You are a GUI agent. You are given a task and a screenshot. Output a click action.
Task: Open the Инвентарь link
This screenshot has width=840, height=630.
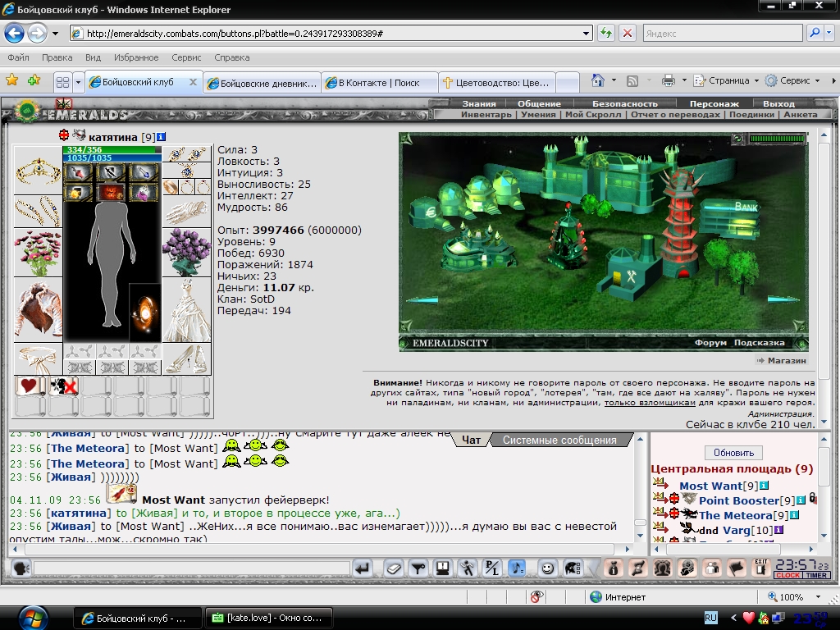pos(486,114)
